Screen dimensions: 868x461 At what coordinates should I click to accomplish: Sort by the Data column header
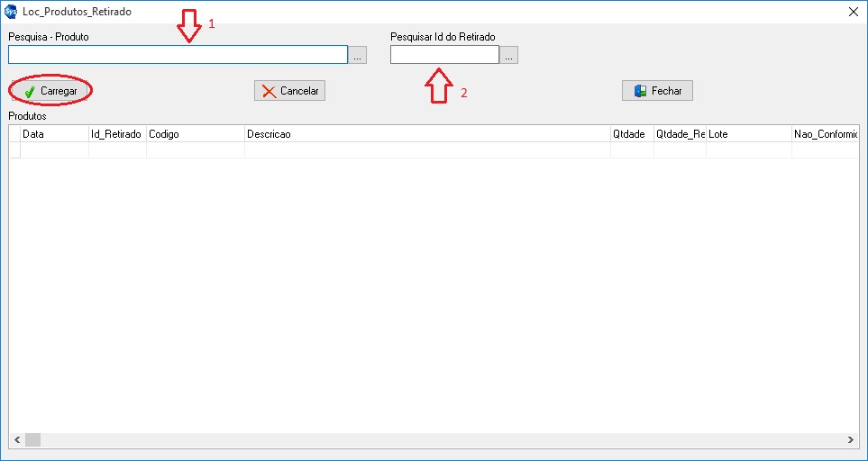[54, 134]
